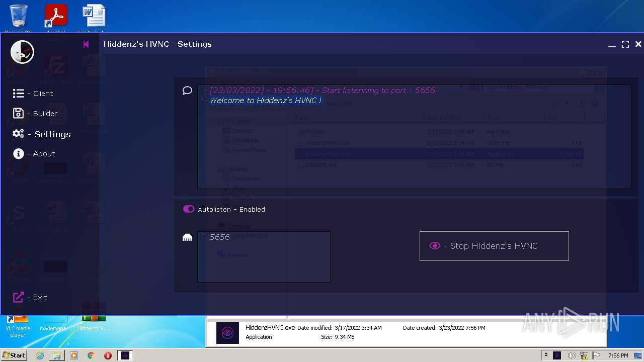This screenshot has height=362, width=644.
Task: Open network status tray icon
Action: tap(584, 355)
